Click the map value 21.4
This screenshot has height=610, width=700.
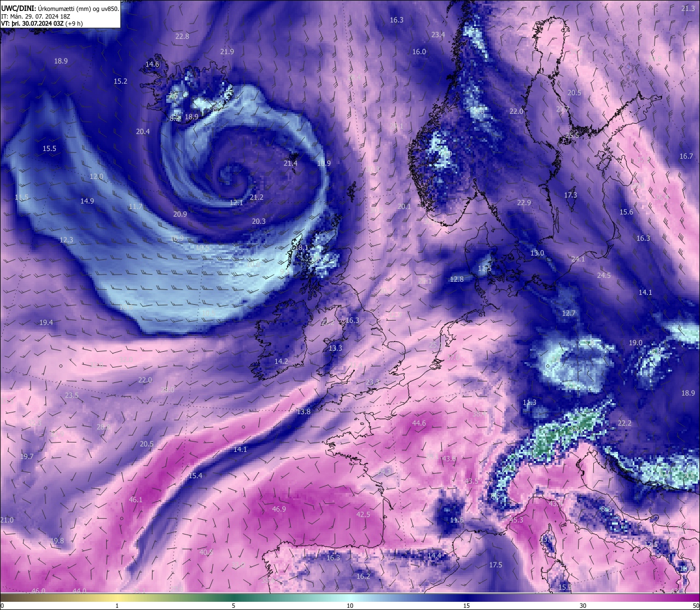290,164
